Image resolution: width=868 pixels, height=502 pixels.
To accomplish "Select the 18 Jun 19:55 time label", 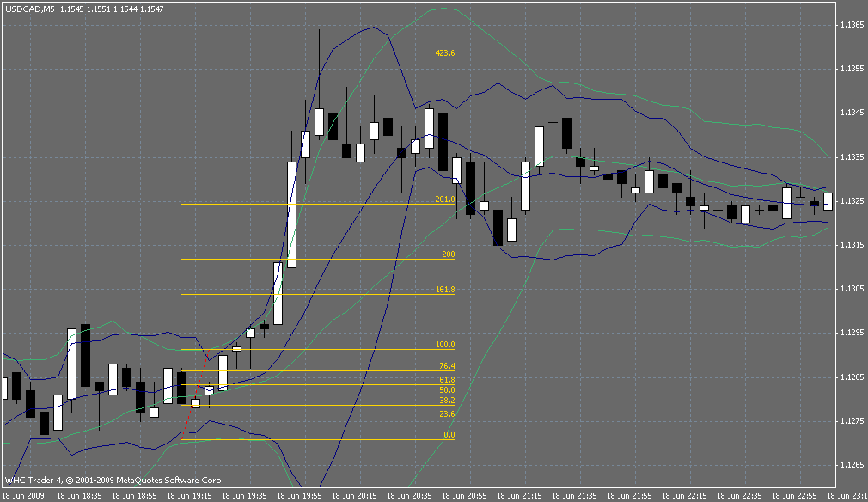I will [x=299, y=495].
